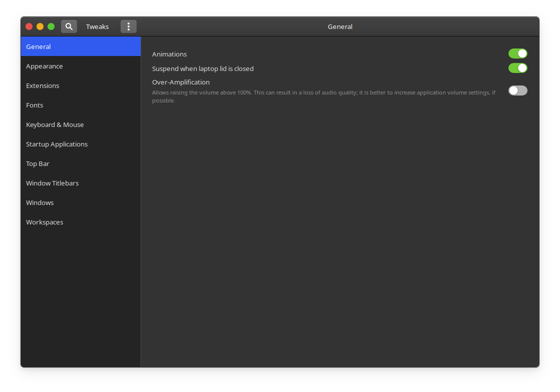The height and width of the screenshot is (392, 560).
Task: Click the 'Allows raising the volume' description
Action: pos(324,96)
